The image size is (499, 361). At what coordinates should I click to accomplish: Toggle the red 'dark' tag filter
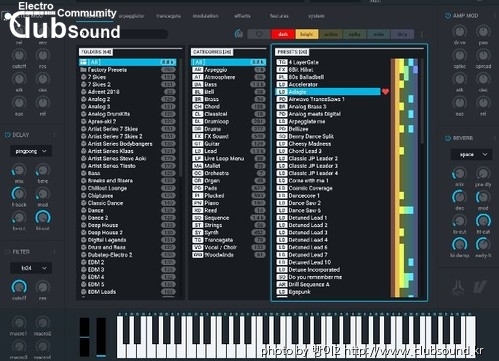283,34
